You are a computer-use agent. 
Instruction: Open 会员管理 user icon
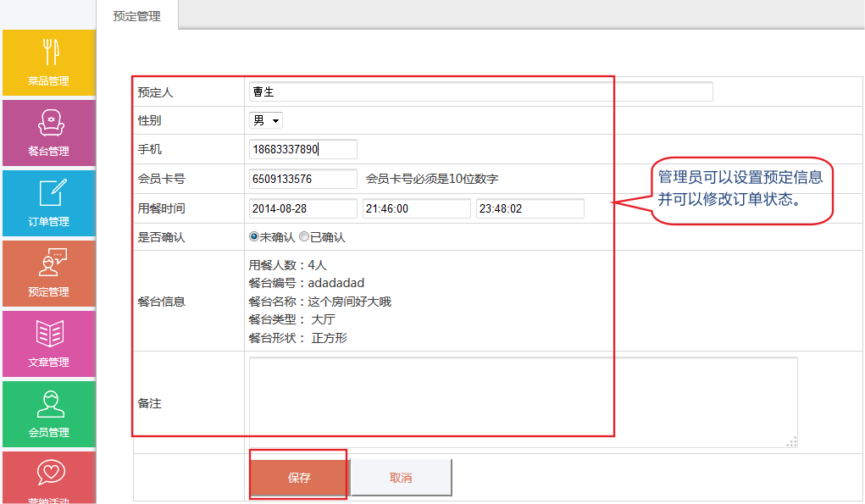click(49, 405)
